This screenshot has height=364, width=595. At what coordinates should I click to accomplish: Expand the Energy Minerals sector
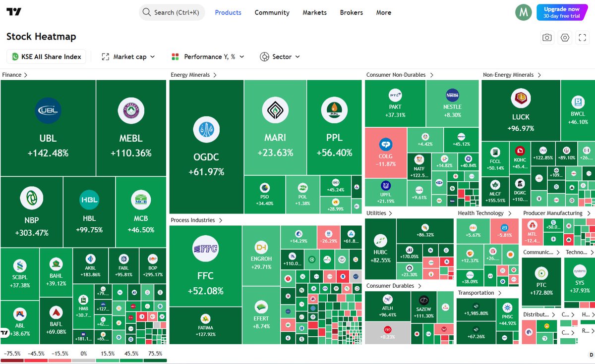pyautogui.click(x=194, y=75)
